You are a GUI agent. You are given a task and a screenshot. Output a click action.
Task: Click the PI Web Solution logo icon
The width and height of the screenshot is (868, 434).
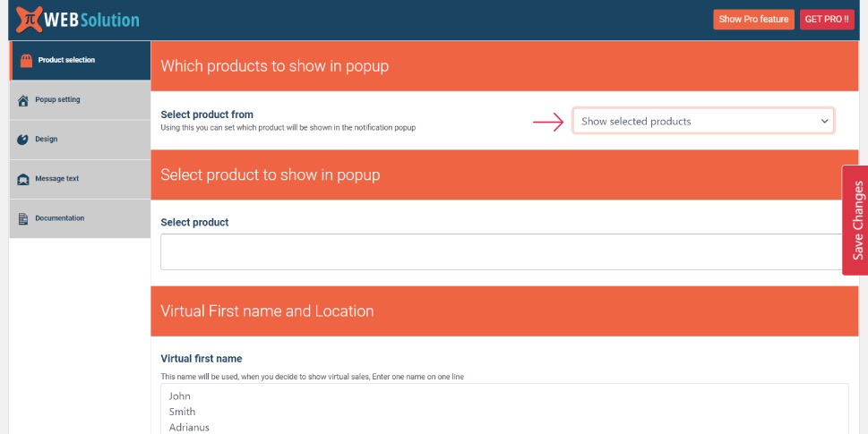pos(29,20)
